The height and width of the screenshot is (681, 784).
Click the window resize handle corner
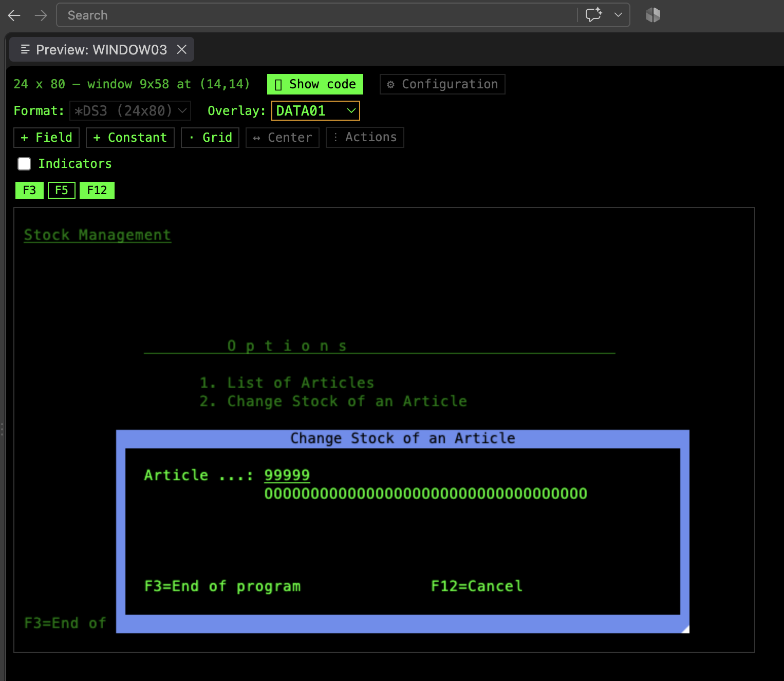pyautogui.click(x=685, y=629)
